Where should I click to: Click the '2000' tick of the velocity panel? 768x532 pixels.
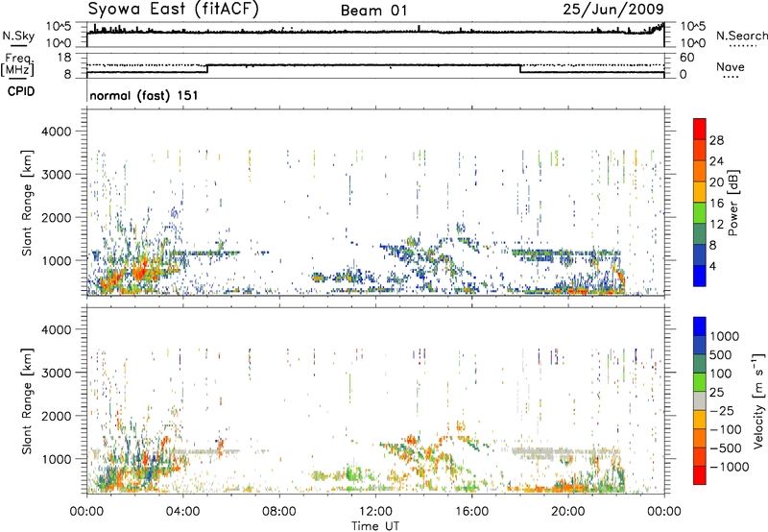(57, 416)
